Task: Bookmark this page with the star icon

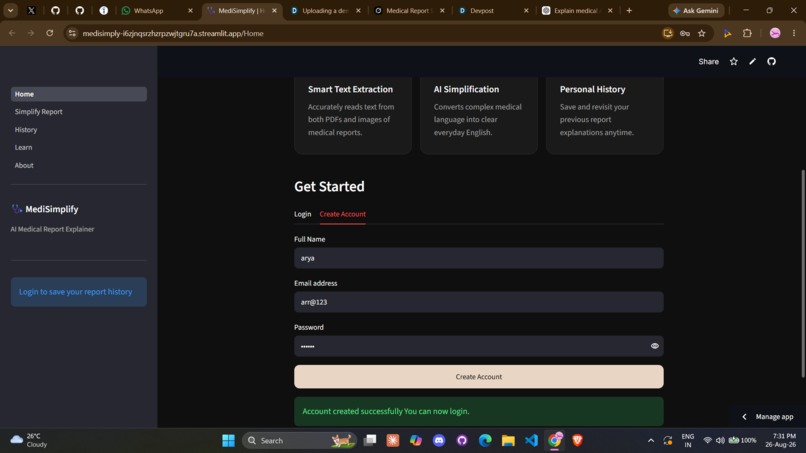Action: pyautogui.click(x=702, y=33)
